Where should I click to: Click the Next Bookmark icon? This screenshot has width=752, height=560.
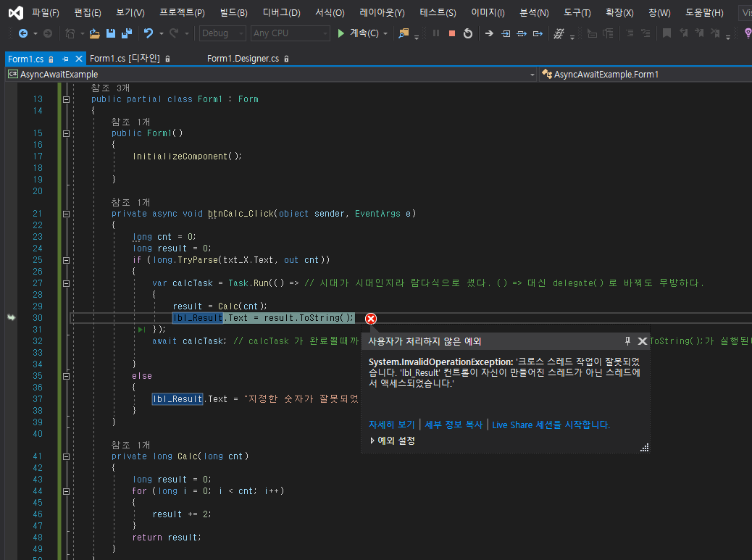[x=699, y=33]
